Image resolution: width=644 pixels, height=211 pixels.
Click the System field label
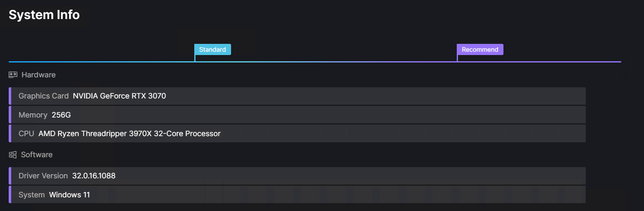[x=31, y=195]
